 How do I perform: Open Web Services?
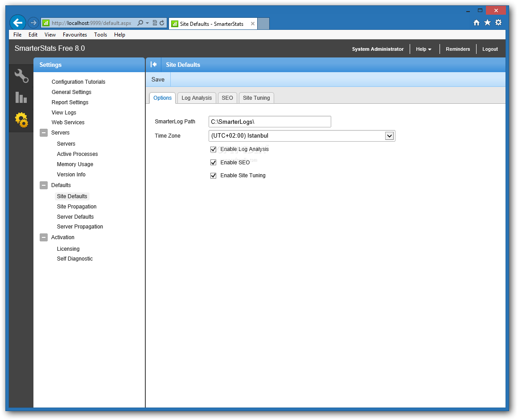(x=68, y=122)
